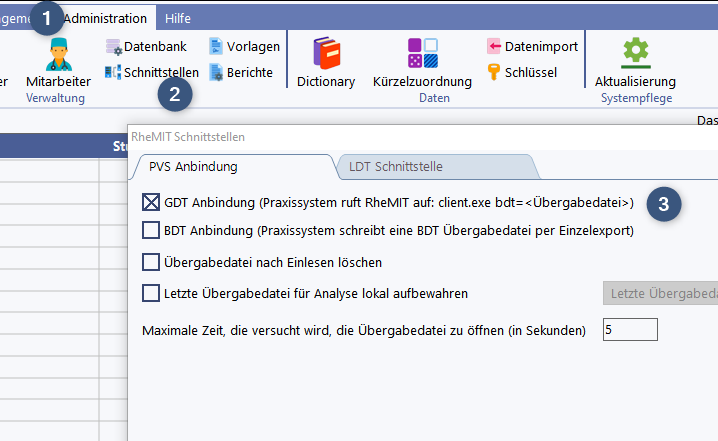Click the Letzte Übergabedatei button
This screenshot has height=441, width=718.
click(660, 293)
